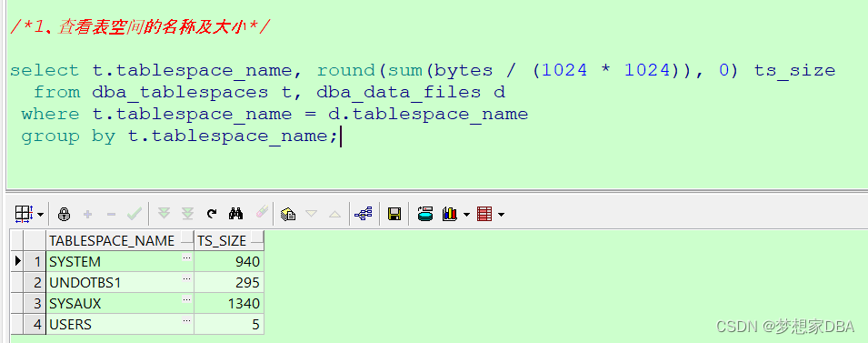868x343 pixels.
Task: Click the fetch last page icon
Action: 187,214
